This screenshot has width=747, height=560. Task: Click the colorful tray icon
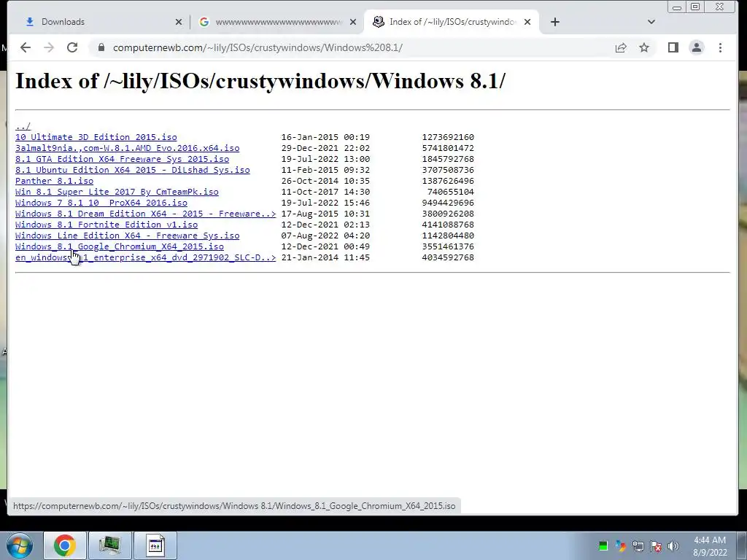click(x=620, y=545)
